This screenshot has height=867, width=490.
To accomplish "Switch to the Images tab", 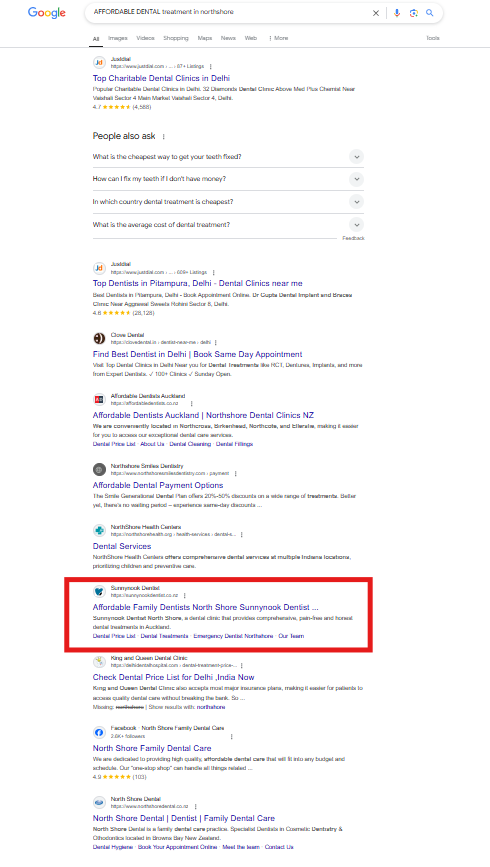I will coord(117,38).
